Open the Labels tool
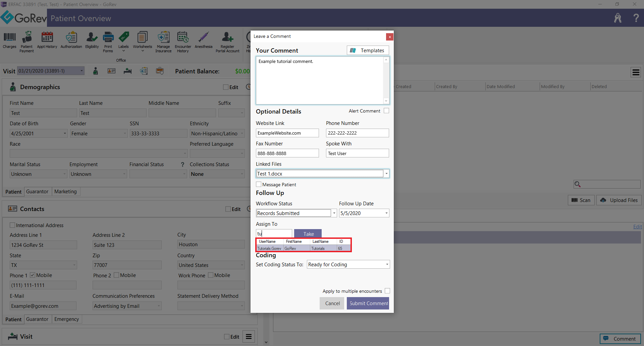Viewport: 644px width, 346px height. point(123,42)
